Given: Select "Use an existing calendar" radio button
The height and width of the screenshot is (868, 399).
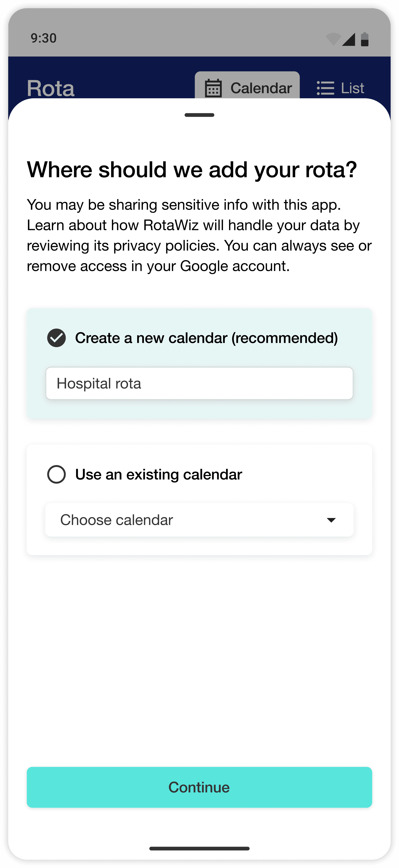Looking at the screenshot, I should (56, 475).
